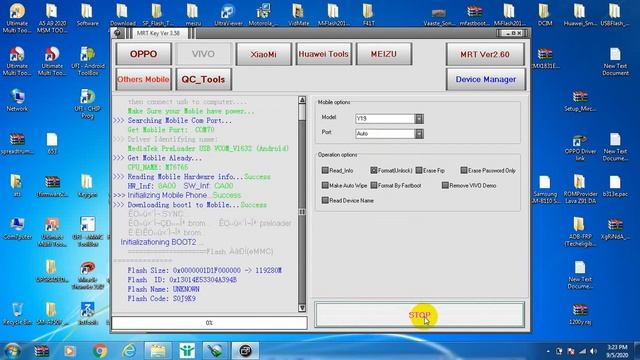Image resolution: width=640 pixels, height=360 pixels.
Task: Open media player from taskbar
Action: tap(70, 351)
